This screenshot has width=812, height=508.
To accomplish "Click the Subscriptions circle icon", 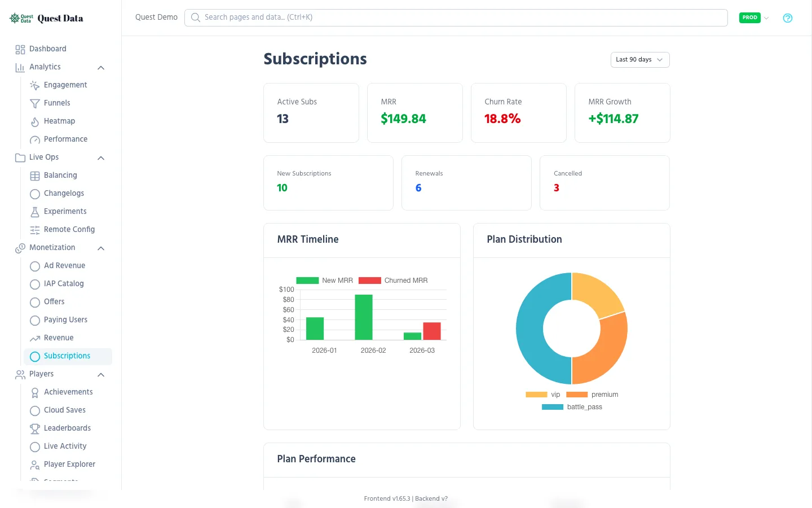I will (35, 356).
